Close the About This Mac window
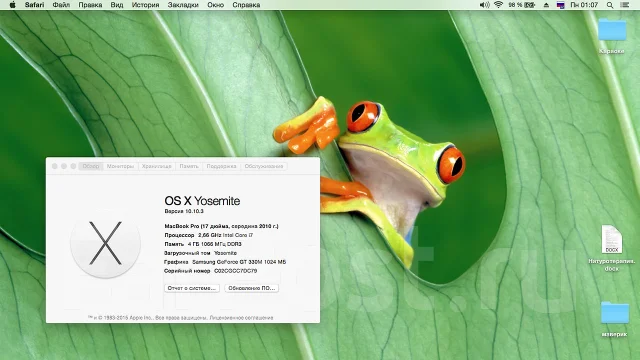The height and width of the screenshot is (360, 640). click(x=55, y=166)
